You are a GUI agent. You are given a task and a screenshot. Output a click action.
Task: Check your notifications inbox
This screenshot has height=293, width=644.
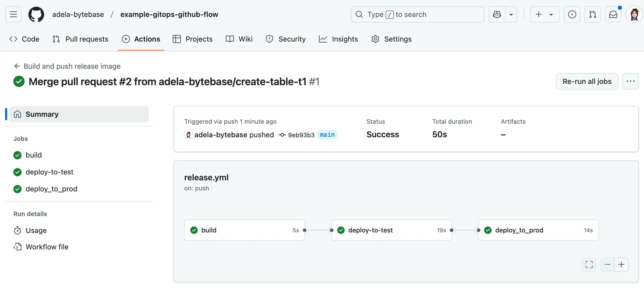click(x=613, y=14)
